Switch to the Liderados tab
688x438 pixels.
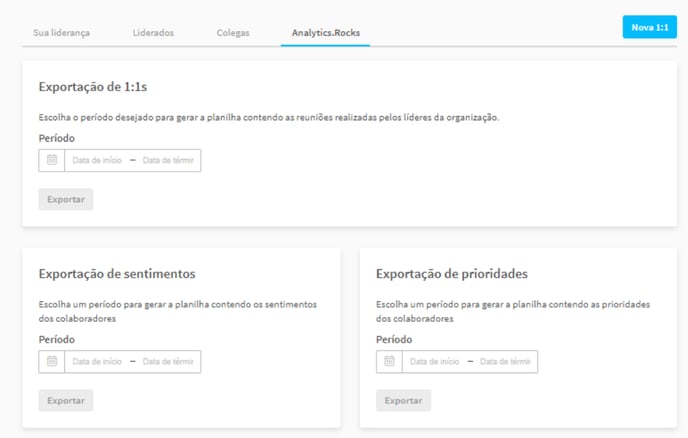[153, 33]
